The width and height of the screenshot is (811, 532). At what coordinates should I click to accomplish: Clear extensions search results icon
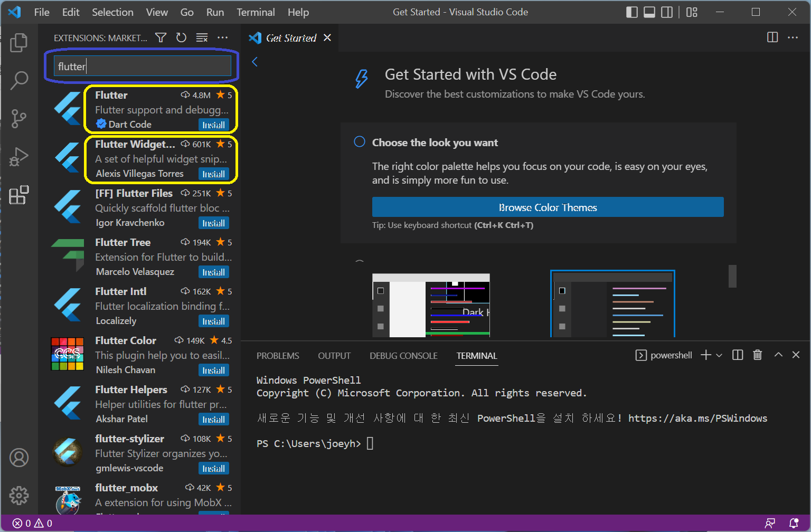pyautogui.click(x=202, y=37)
